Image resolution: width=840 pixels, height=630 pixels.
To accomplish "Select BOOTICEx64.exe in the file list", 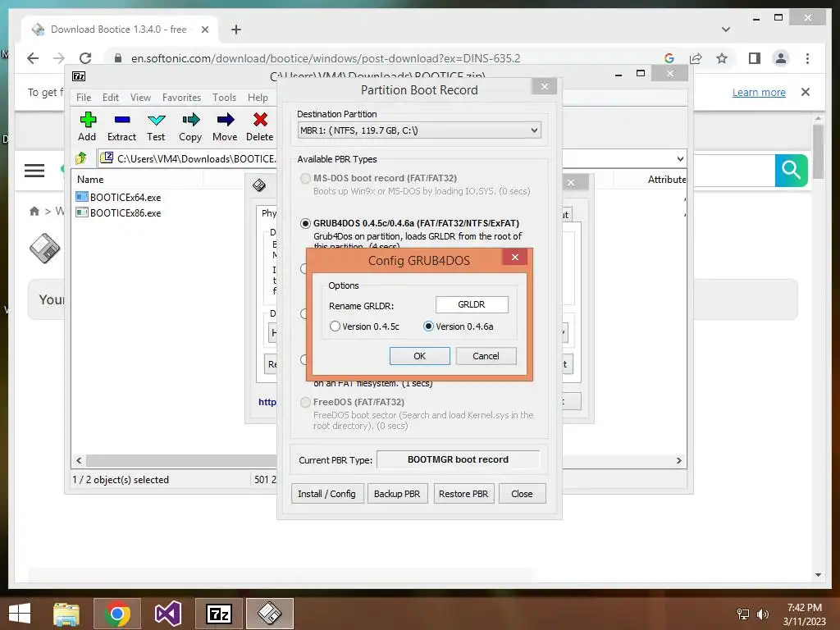I will click(x=118, y=197).
